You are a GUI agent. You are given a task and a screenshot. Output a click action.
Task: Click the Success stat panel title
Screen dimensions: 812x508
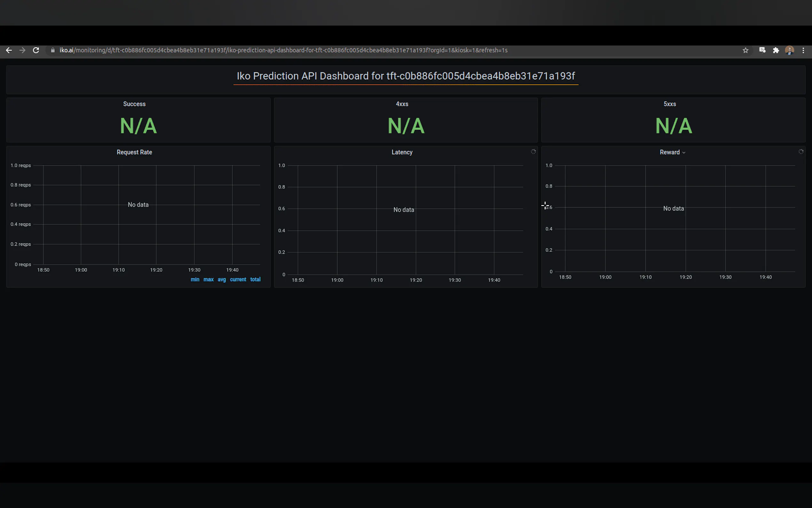coord(134,104)
